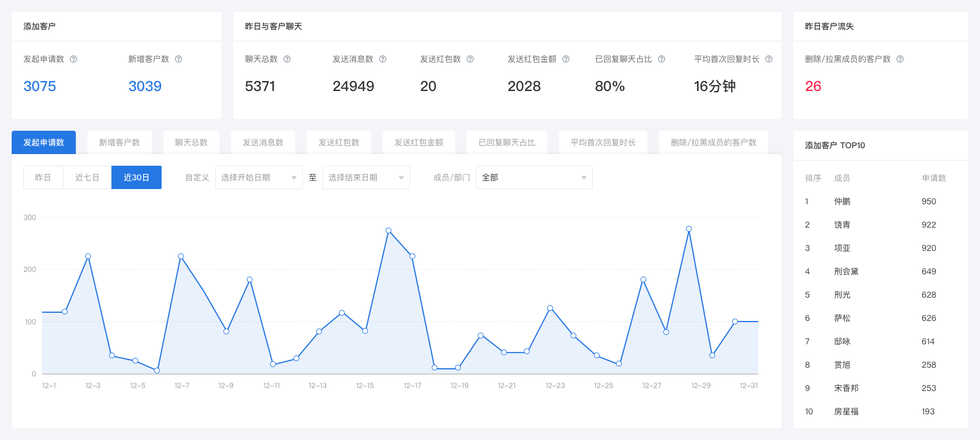
Task: Click the peak data point at 12-16
Action: [x=388, y=231]
